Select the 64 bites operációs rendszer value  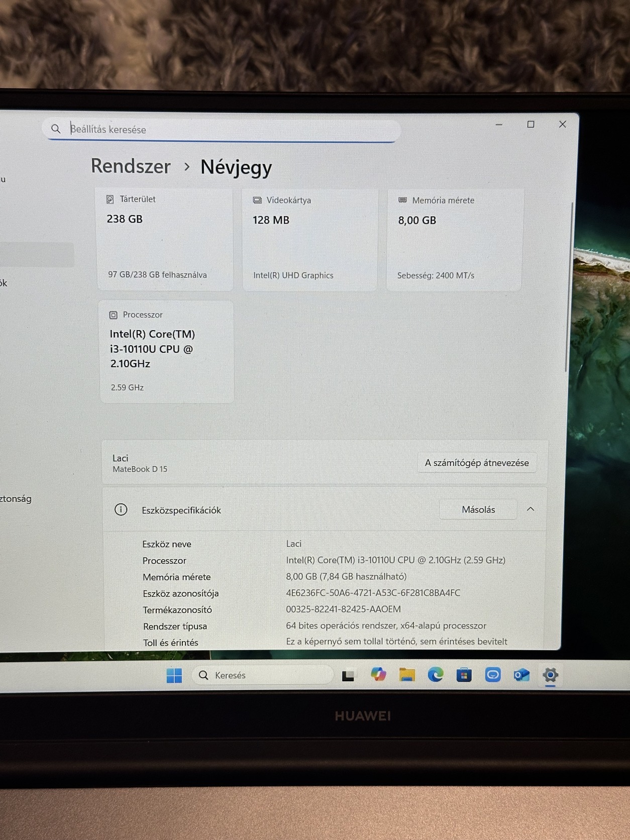tap(386, 625)
